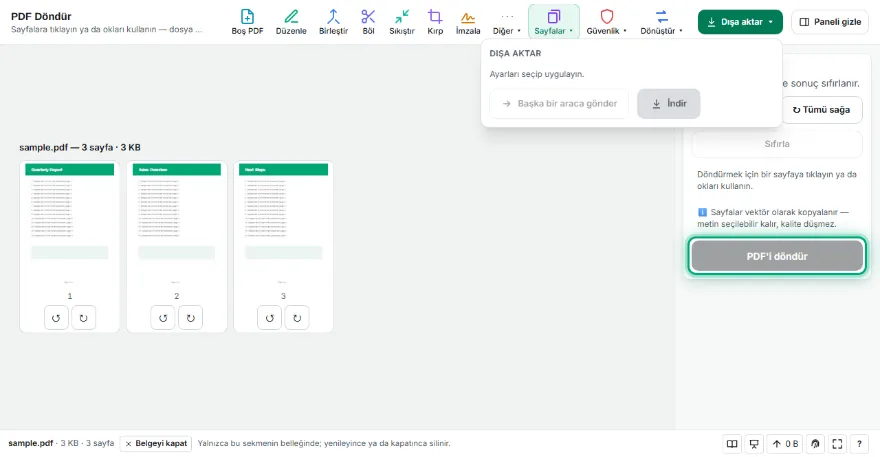Select the Kırp crop tool
Viewport: 880px width, 457px height.
pyautogui.click(x=435, y=22)
